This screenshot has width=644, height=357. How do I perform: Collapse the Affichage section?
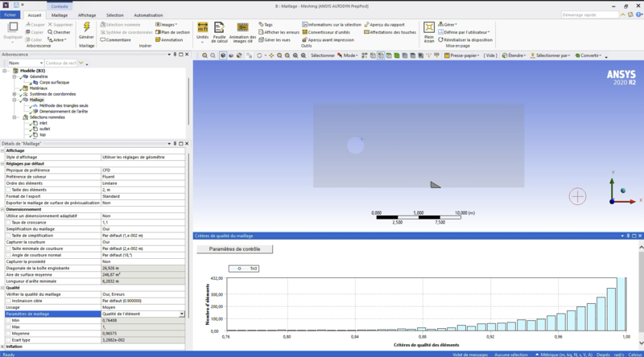tap(2, 150)
